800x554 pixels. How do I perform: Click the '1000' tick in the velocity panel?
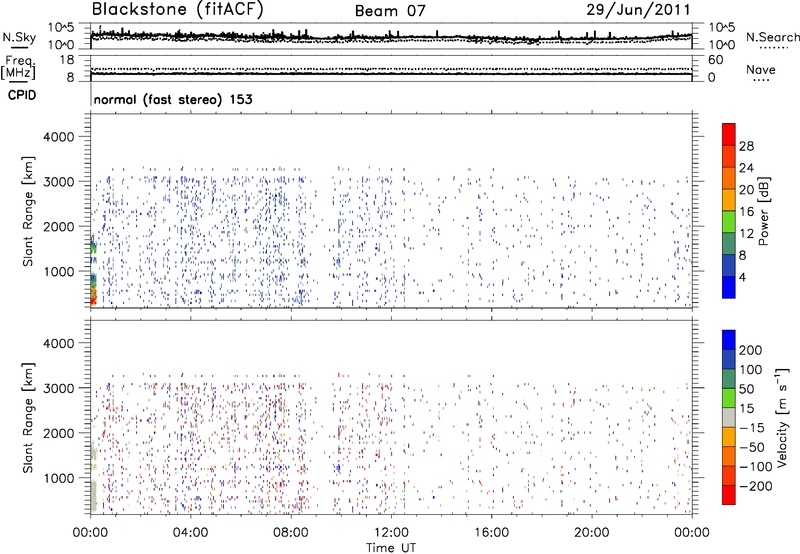tap(58, 478)
